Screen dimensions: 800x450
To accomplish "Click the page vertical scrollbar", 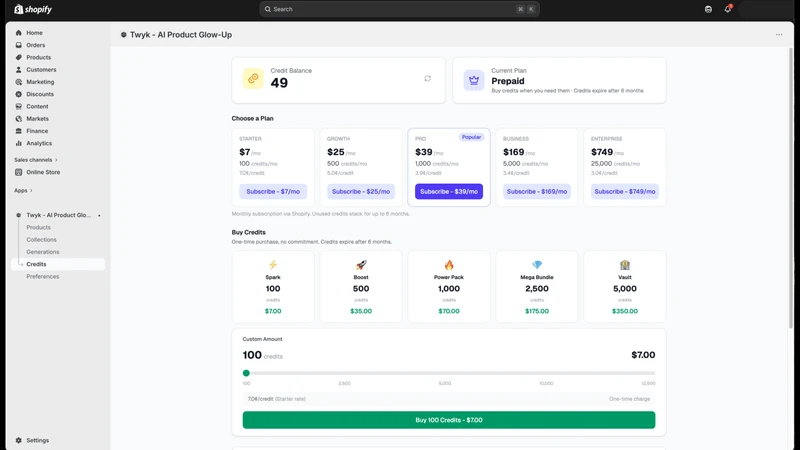I will 791,189.
